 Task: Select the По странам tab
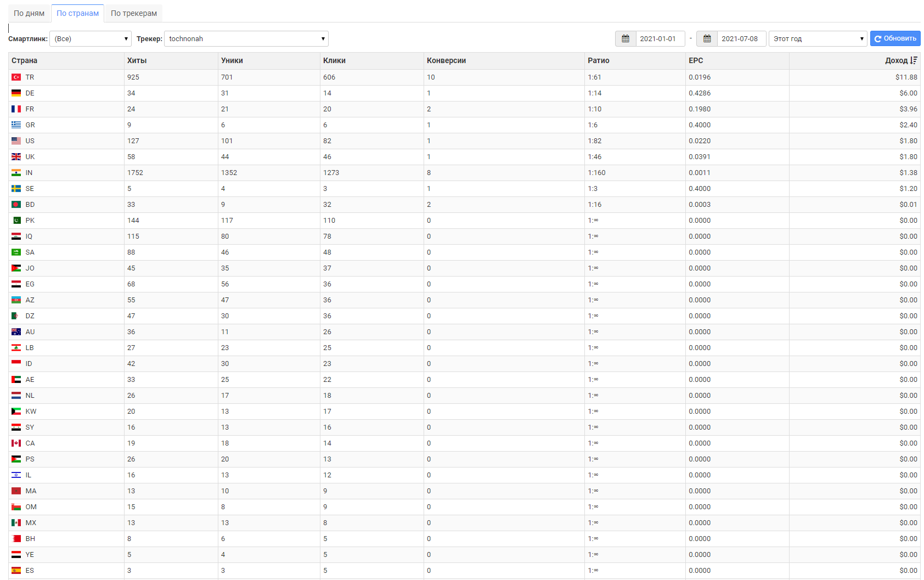pos(78,13)
